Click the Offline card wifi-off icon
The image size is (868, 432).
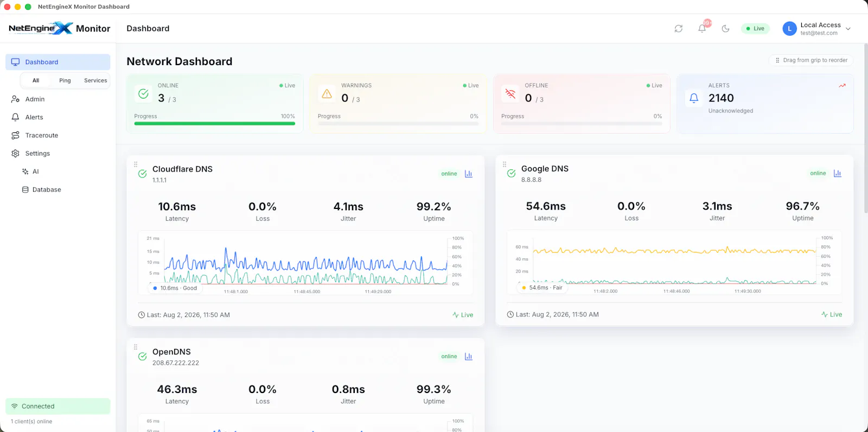(x=510, y=94)
